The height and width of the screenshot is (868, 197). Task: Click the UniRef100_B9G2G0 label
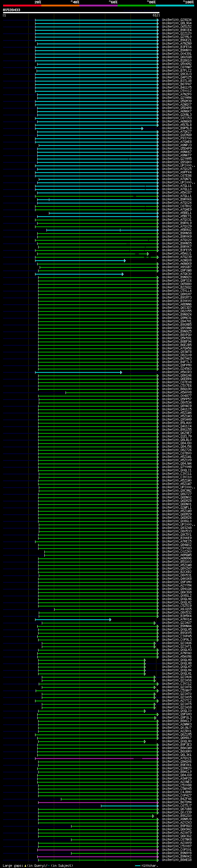[176, 816]
